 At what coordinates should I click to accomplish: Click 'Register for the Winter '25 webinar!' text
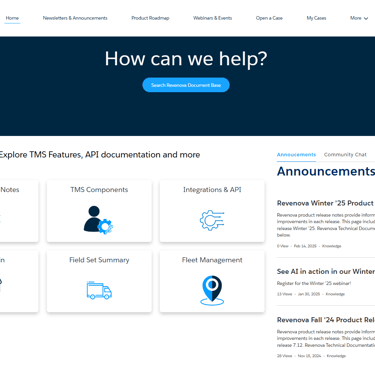click(314, 283)
